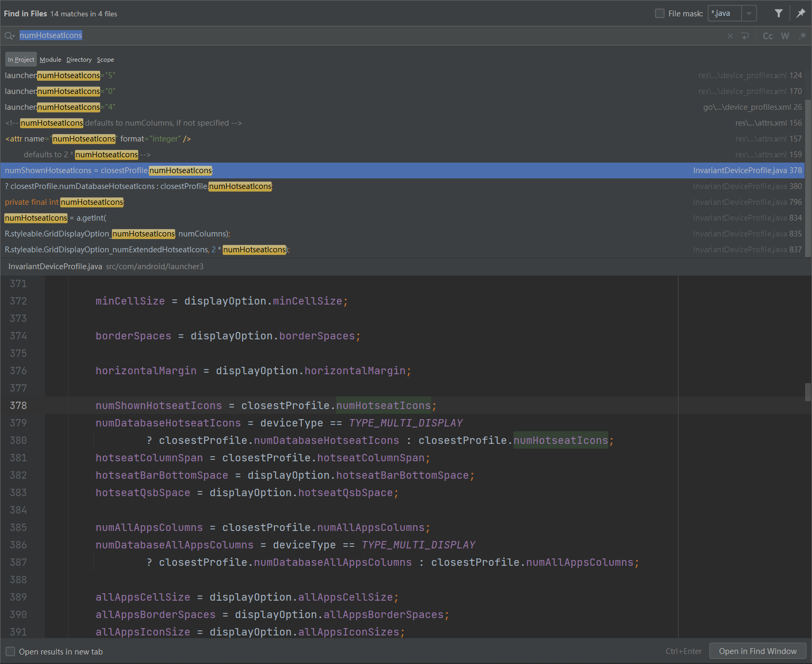812x664 pixels.
Task: Click the code preview vertical scrollbar
Action: (x=808, y=392)
